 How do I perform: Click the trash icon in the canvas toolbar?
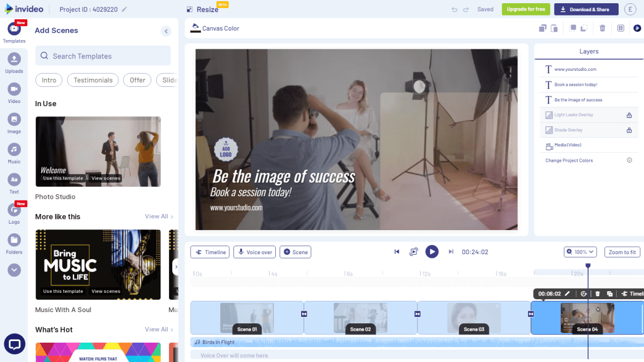point(602,28)
